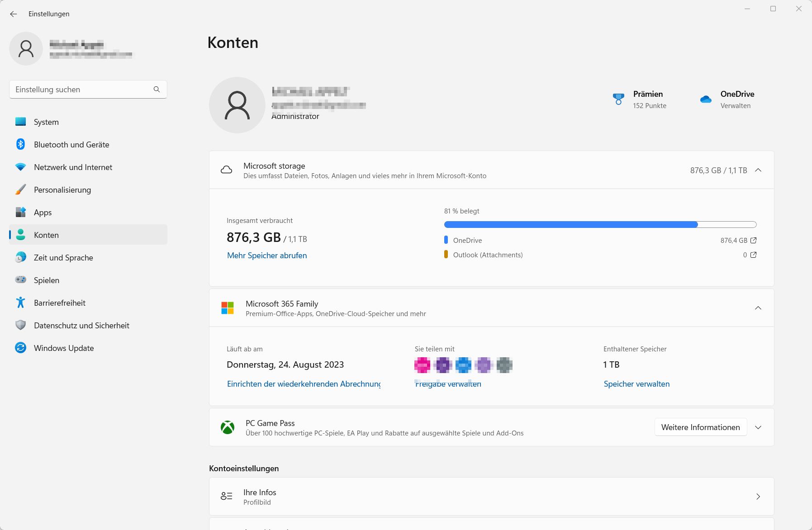
Task: Open Windows Update in sidebar
Action: tap(64, 348)
